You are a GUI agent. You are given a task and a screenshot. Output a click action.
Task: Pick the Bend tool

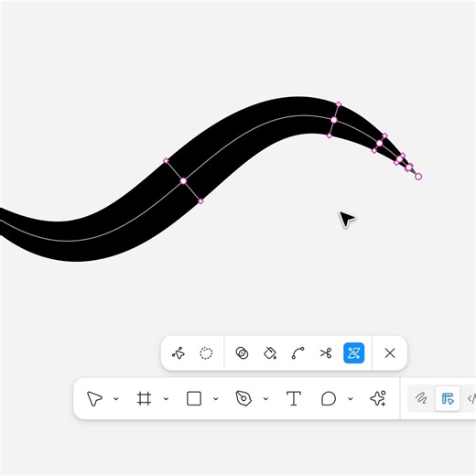pos(297,353)
